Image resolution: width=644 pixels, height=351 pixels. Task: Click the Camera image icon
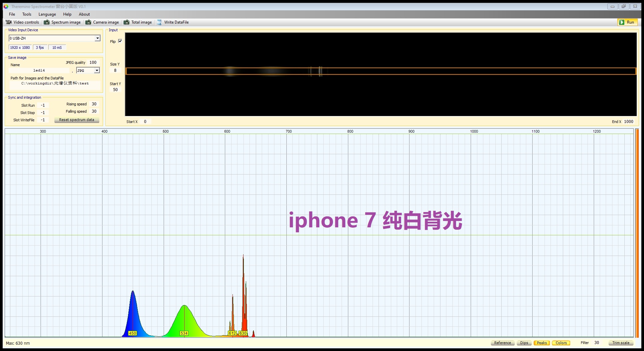[88, 22]
